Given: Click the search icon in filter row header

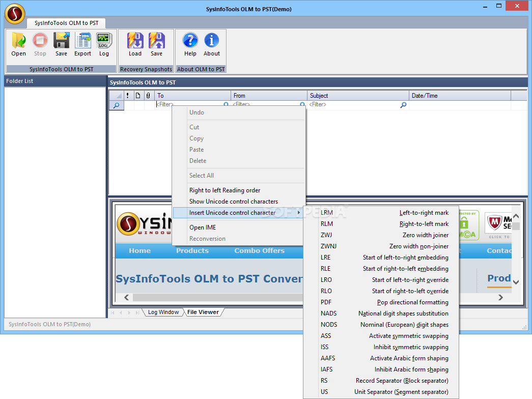Looking at the screenshot, I should coord(117,105).
